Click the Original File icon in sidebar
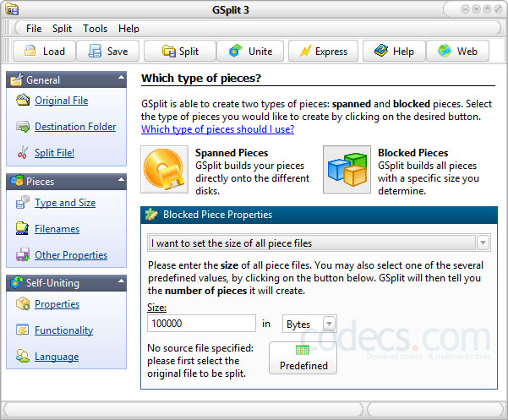Viewport: 508px width, 420px height. 23,100
